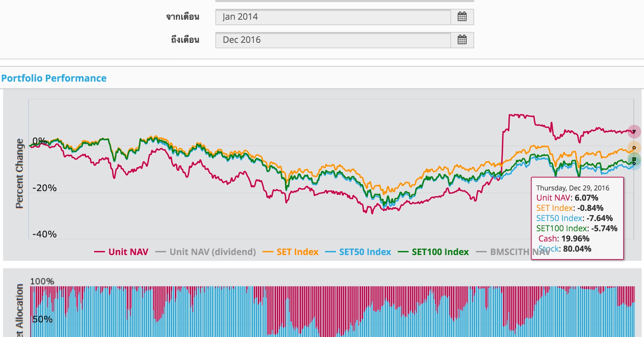This screenshot has height=337, width=644.
Task: Click tooltip value SET50 Index -7.64%
Action: tap(575, 218)
